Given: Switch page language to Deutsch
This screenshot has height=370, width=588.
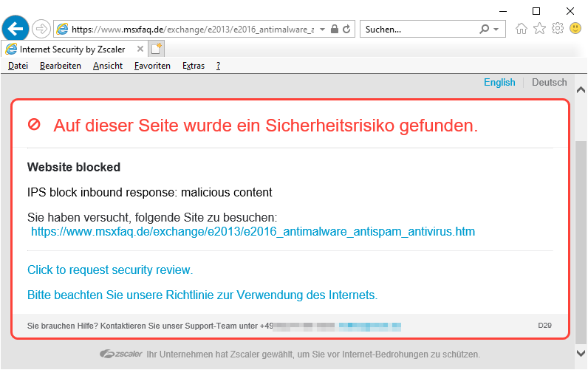Looking at the screenshot, I should (x=550, y=83).
